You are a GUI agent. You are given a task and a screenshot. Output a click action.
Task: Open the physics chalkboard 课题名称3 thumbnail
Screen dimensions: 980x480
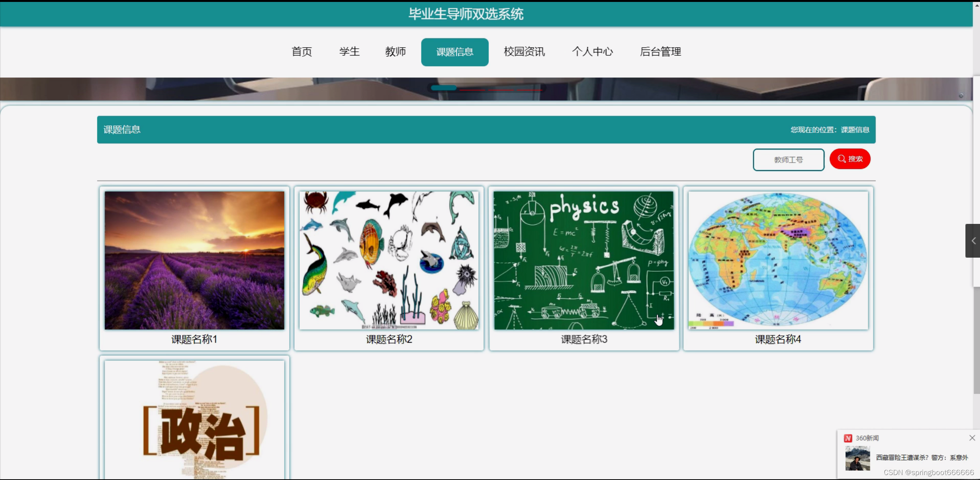coord(584,260)
